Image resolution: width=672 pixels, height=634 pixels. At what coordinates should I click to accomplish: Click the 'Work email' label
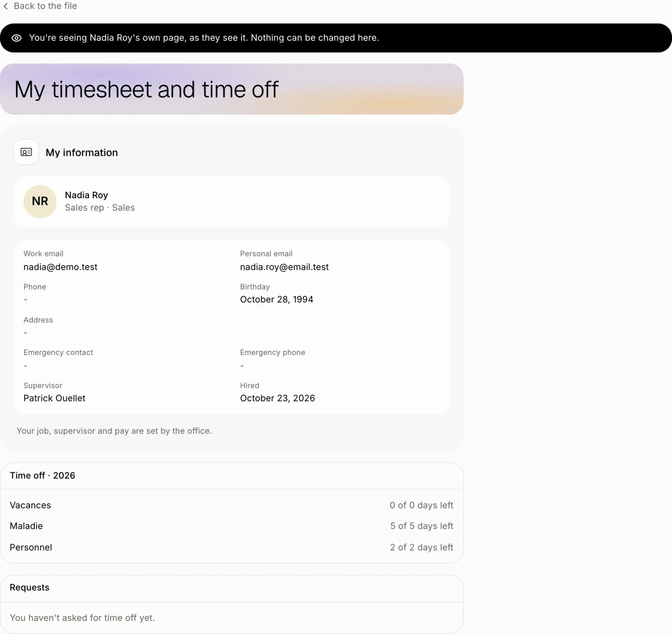point(43,254)
